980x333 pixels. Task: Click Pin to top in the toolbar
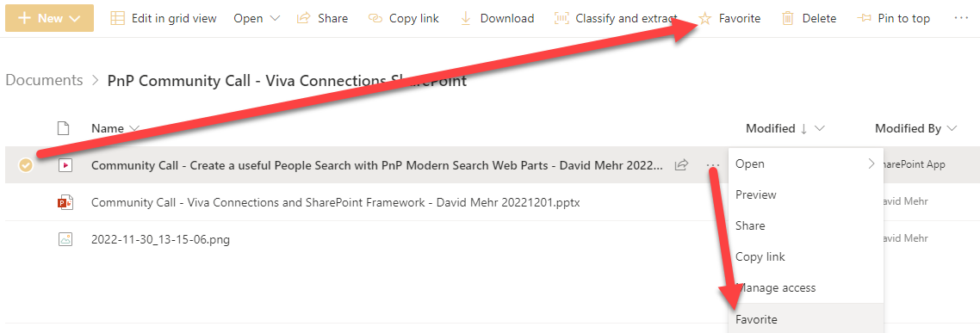click(894, 19)
